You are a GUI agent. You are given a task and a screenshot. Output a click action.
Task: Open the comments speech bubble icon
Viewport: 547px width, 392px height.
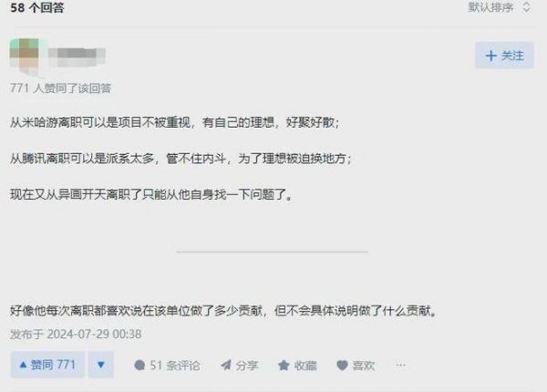point(139,366)
